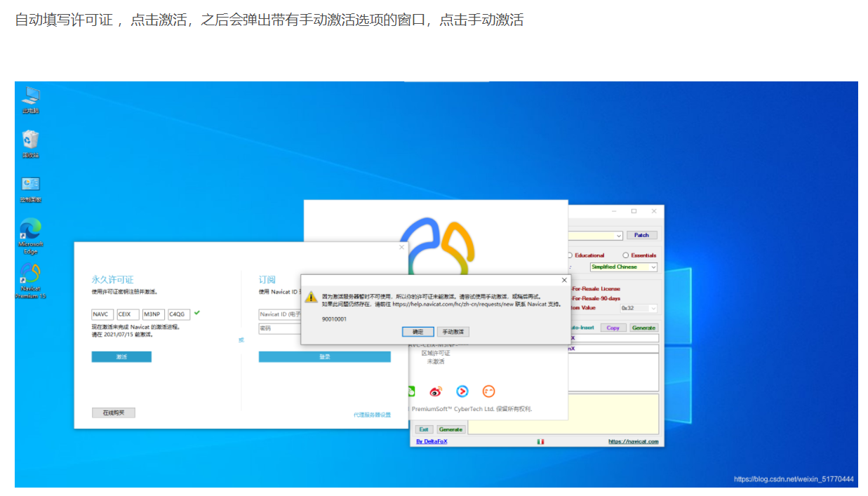
Task: Click the blue Login (登录) button
Action: click(324, 356)
